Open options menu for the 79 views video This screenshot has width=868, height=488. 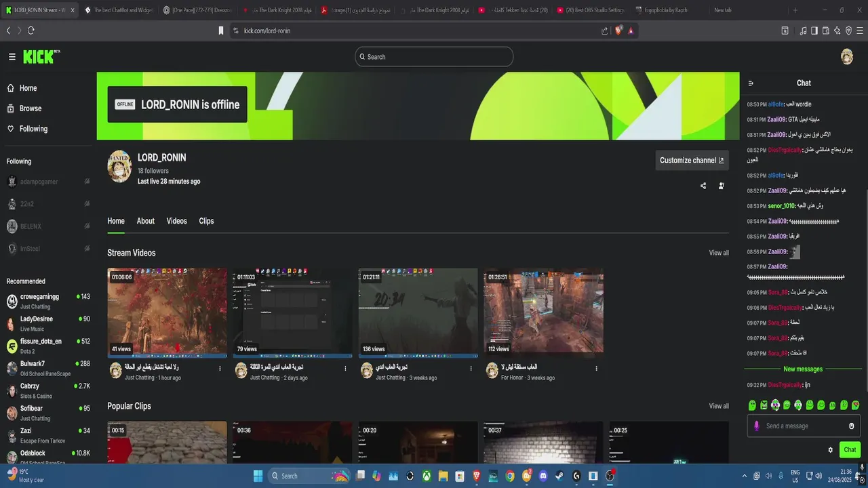click(x=345, y=369)
